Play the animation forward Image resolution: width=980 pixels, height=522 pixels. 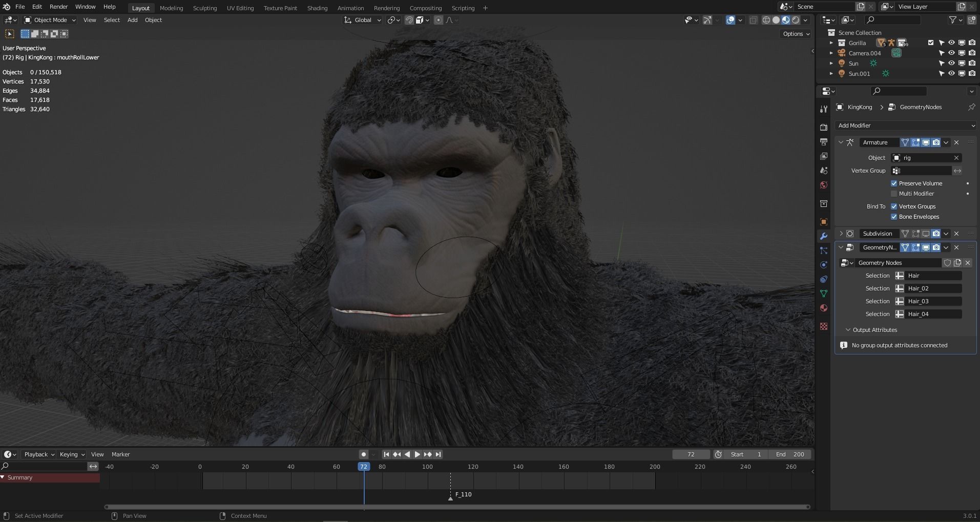418,454
